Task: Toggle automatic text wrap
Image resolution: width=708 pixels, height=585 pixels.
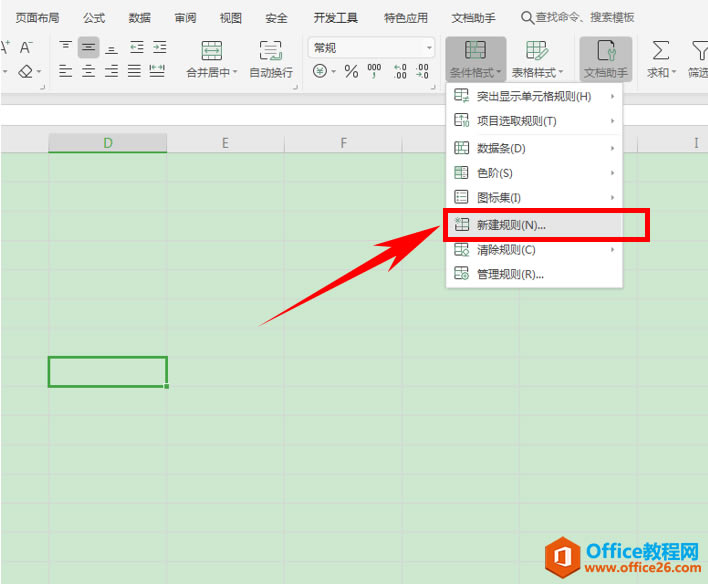Action: [271, 59]
